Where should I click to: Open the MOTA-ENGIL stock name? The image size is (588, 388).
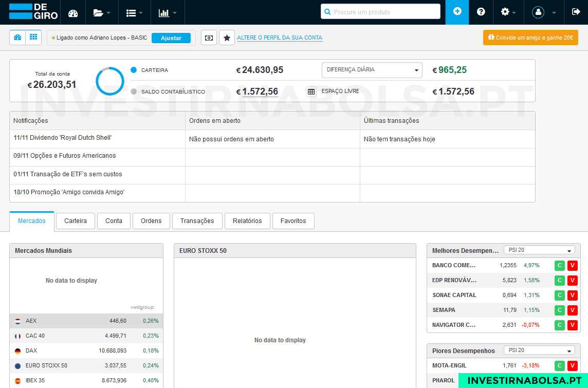(x=449, y=365)
